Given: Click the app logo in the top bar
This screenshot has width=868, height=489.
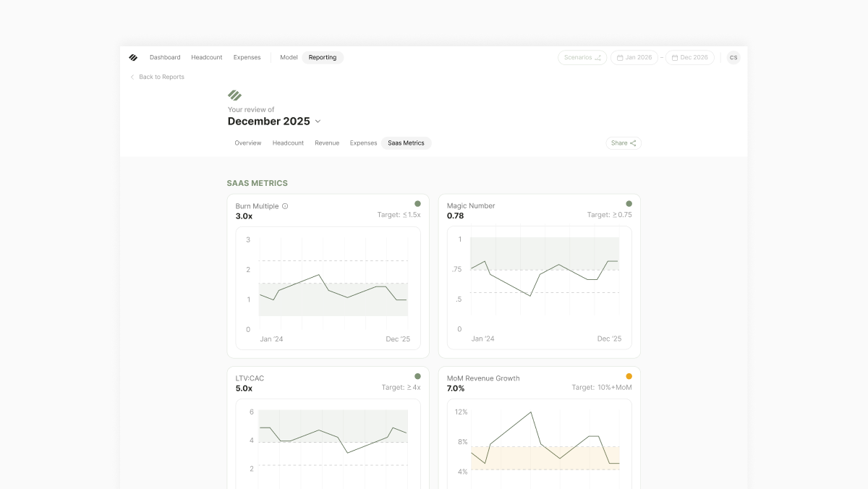Looking at the screenshot, I should click(133, 57).
